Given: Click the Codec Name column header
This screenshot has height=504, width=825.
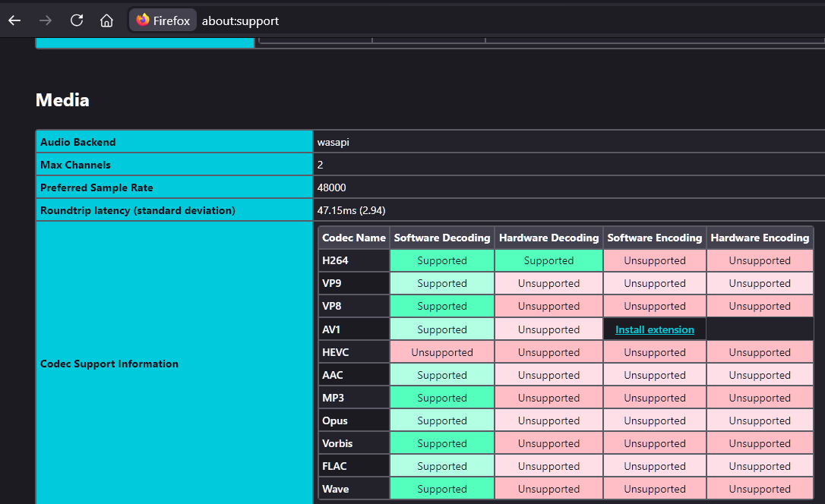Looking at the screenshot, I should click(x=353, y=238).
